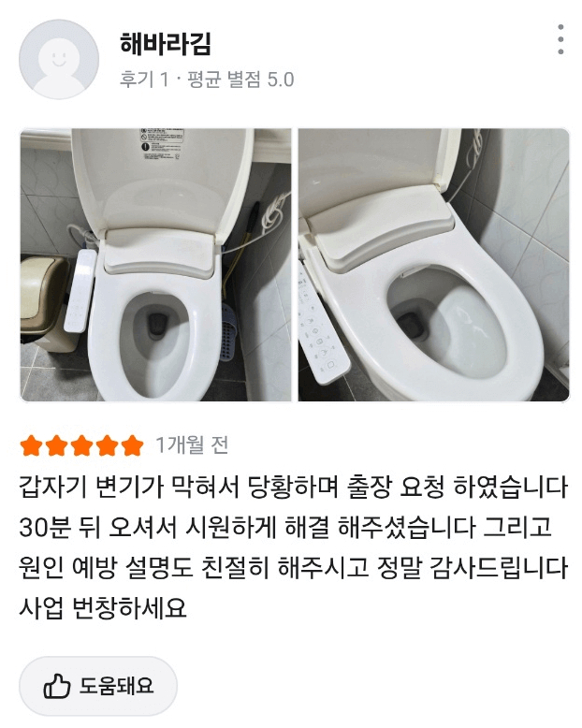Select the third orange rating star
582x728 pixels.
[81, 445]
